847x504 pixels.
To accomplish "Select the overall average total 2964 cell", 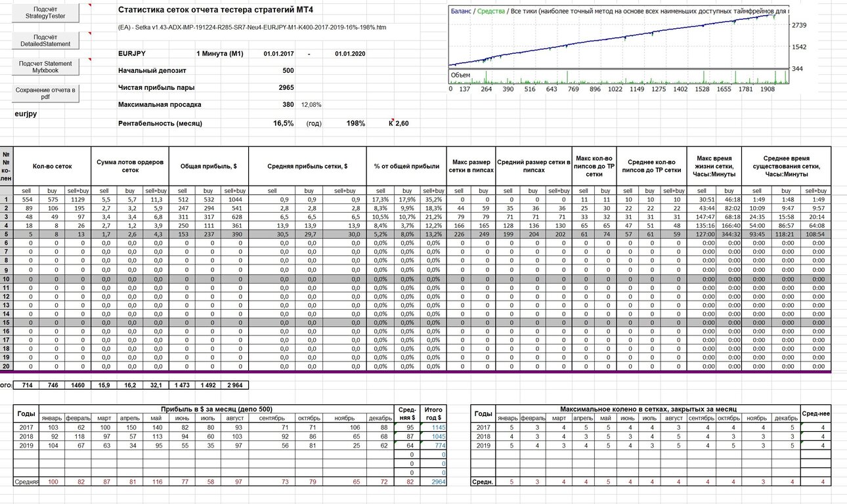I will pos(435,482).
